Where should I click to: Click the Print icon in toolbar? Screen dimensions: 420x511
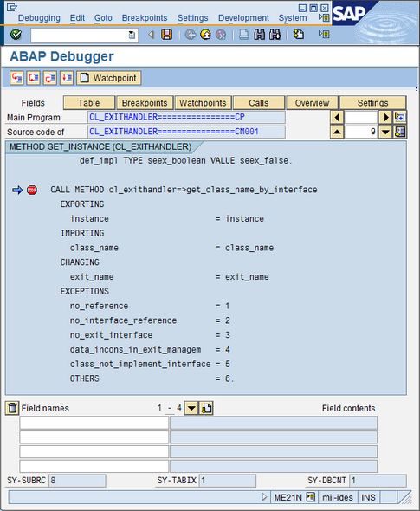pos(244,35)
